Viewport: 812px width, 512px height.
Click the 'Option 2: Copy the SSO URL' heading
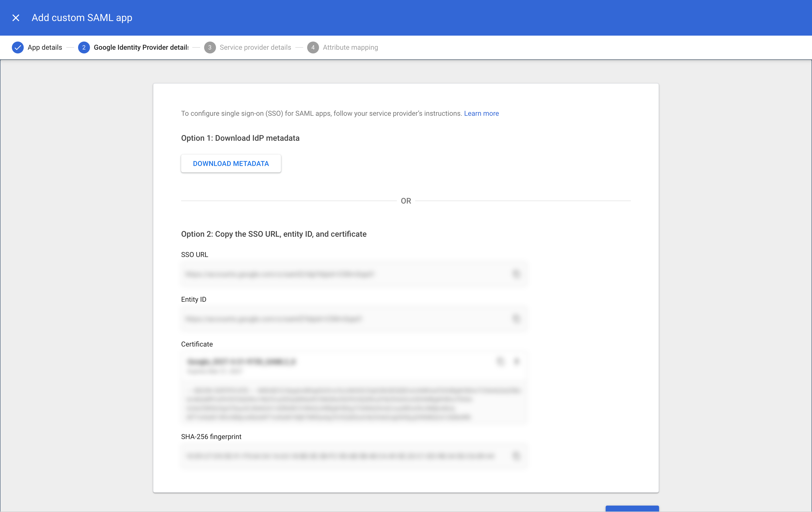(274, 234)
